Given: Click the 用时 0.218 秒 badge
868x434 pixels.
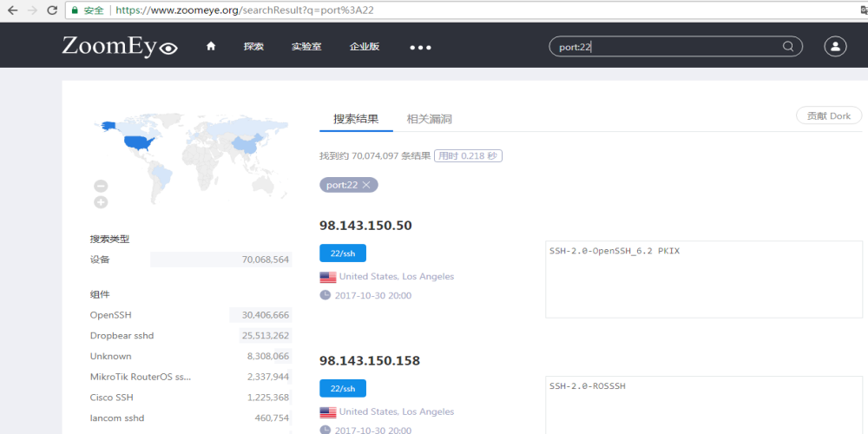Looking at the screenshot, I should point(468,155).
